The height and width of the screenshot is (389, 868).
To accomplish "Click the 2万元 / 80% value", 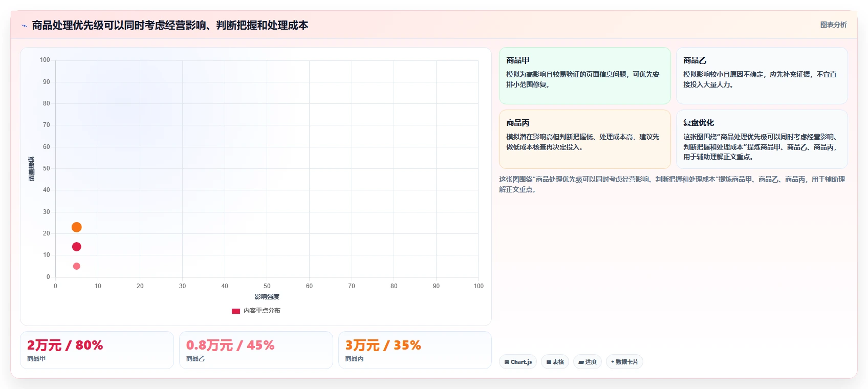I will pyautogui.click(x=65, y=345).
